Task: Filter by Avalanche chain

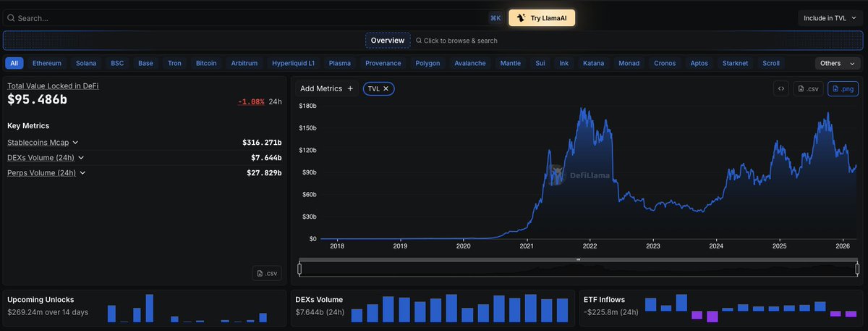Action: click(470, 63)
